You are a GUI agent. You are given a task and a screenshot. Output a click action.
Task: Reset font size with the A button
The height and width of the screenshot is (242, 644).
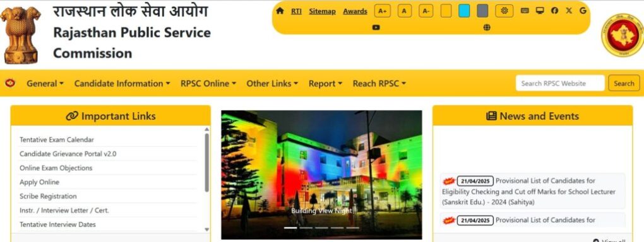(x=405, y=11)
